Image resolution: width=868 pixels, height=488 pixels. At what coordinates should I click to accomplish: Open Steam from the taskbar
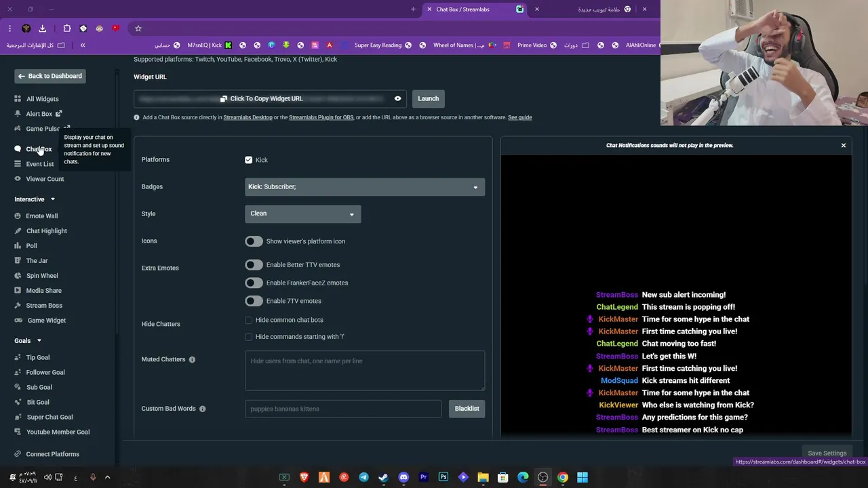click(x=384, y=477)
